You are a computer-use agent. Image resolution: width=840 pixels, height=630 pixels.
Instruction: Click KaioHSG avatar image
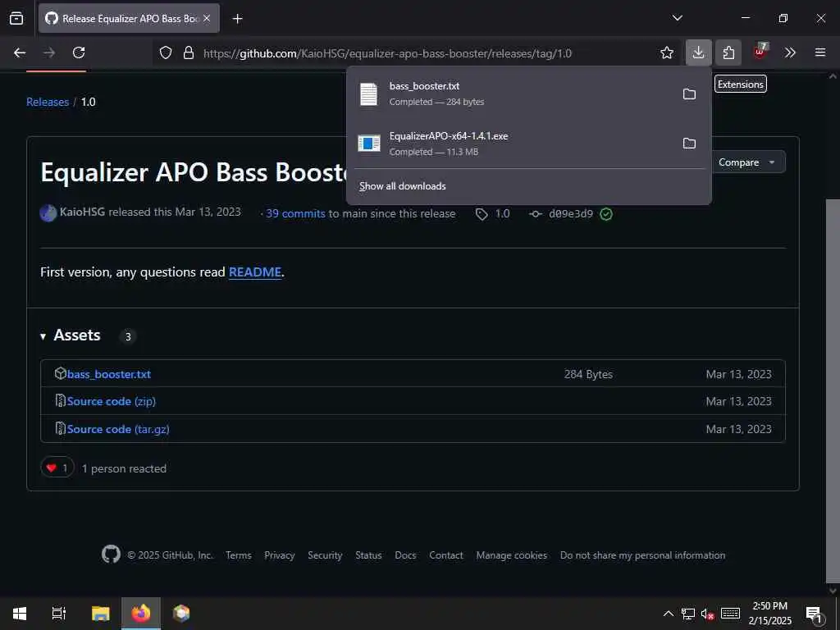[x=48, y=213]
